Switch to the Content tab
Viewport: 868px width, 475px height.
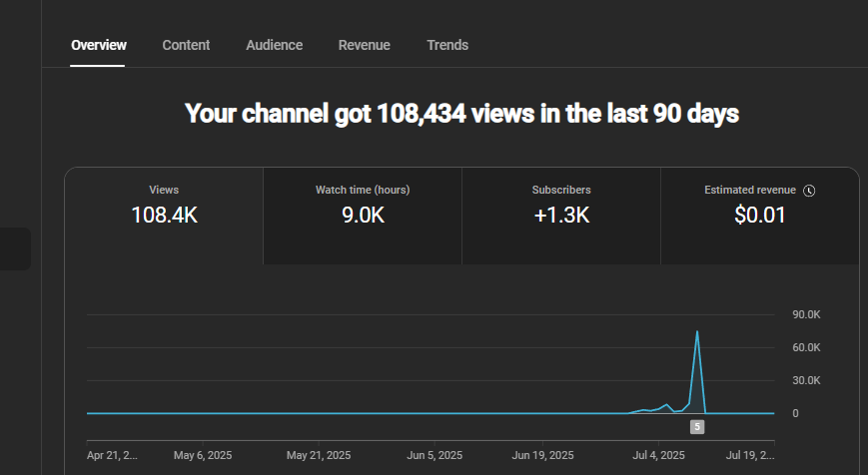coord(186,45)
